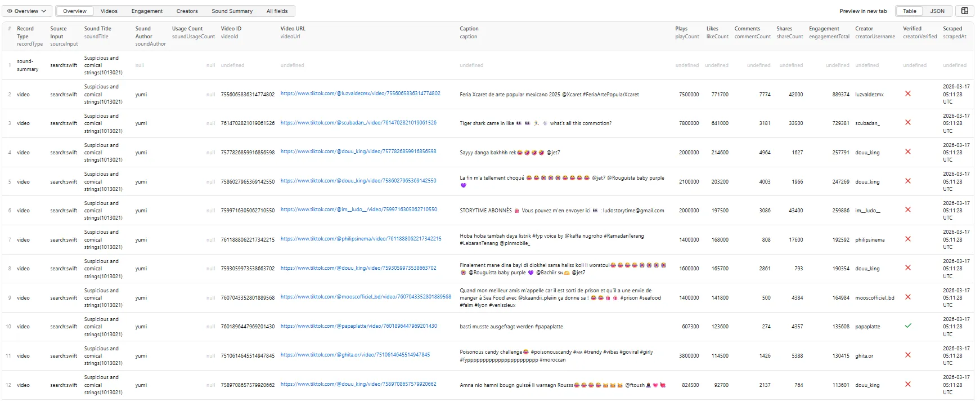Click the Sound Author column header

150,36
